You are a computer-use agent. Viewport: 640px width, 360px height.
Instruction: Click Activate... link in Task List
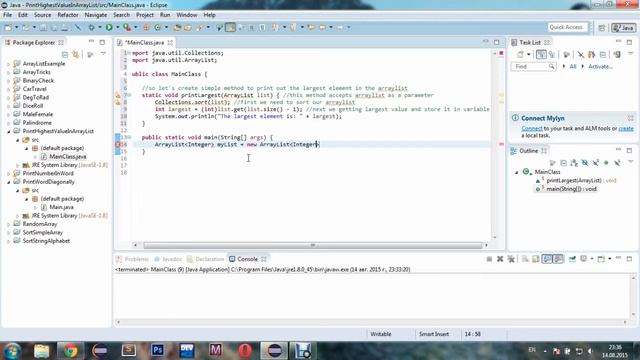[600, 67]
